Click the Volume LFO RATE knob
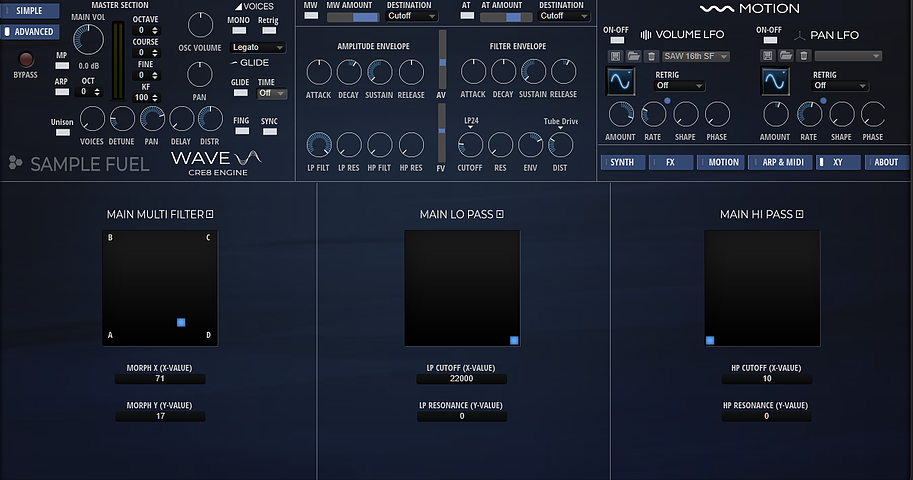 pos(653,114)
